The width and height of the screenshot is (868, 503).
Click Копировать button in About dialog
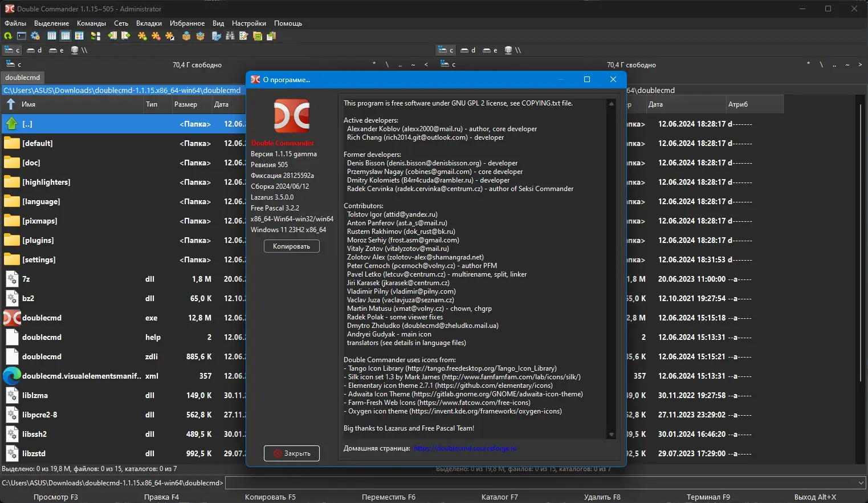pyautogui.click(x=292, y=246)
